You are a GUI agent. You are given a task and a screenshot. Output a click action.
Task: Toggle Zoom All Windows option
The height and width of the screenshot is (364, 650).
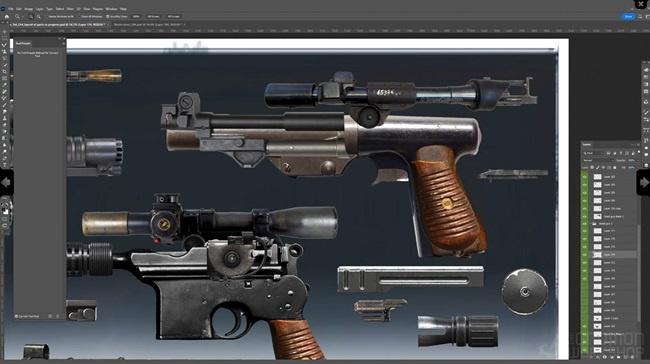tap(91, 17)
